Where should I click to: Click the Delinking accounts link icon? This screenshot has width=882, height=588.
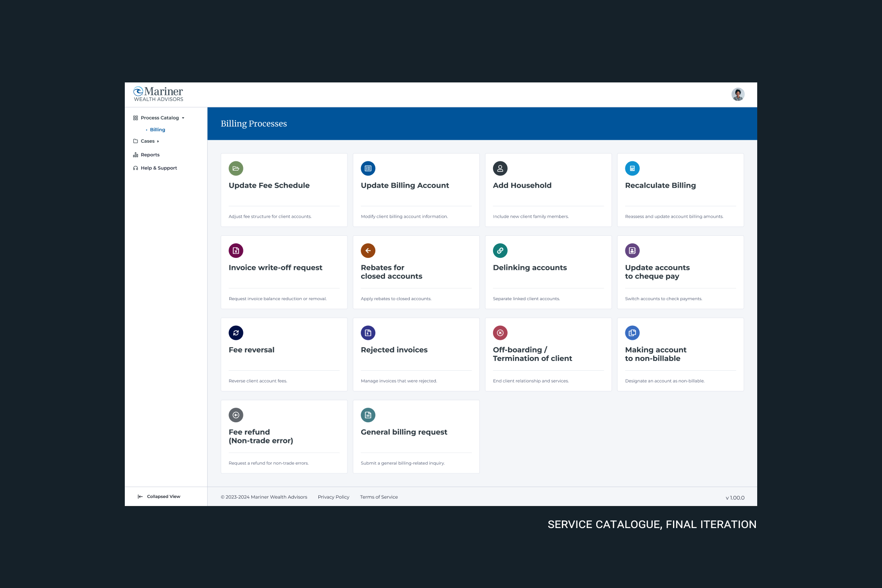500,250
